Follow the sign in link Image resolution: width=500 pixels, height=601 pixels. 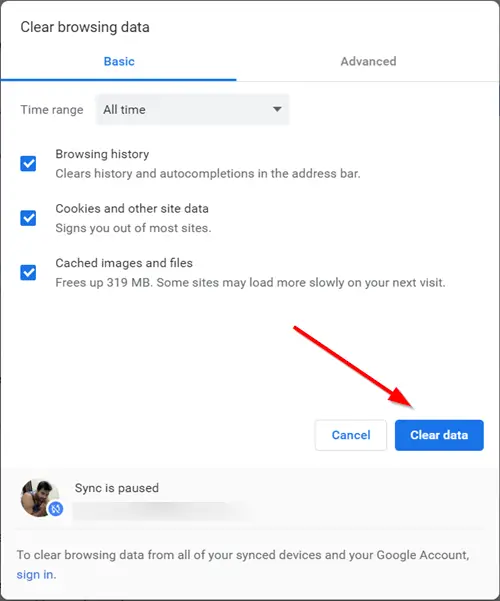(35, 575)
